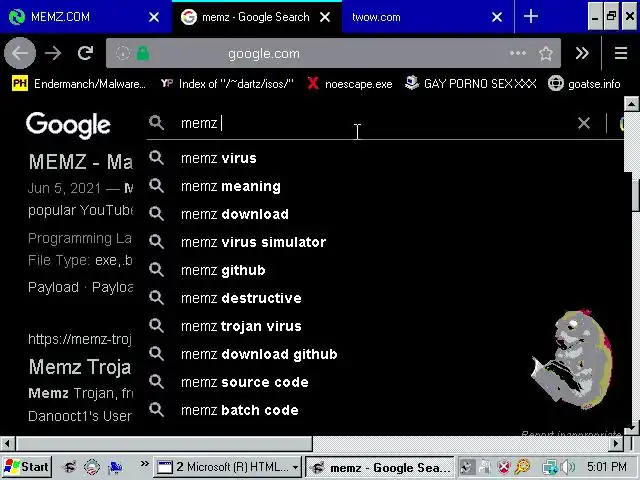Click the Google logo
Image resolution: width=640 pixels, height=480 pixels.
(68, 125)
